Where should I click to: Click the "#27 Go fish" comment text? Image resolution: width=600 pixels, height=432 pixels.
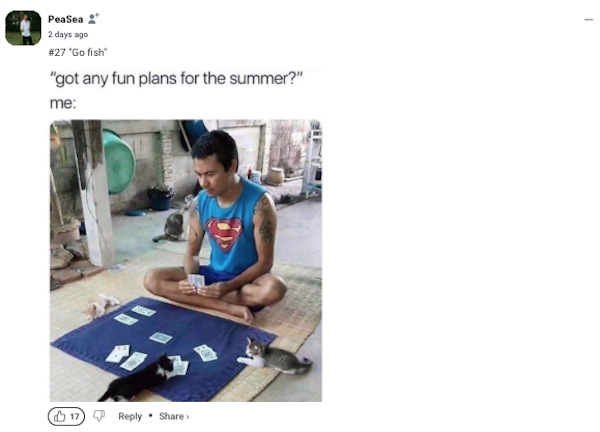(77, 52)
